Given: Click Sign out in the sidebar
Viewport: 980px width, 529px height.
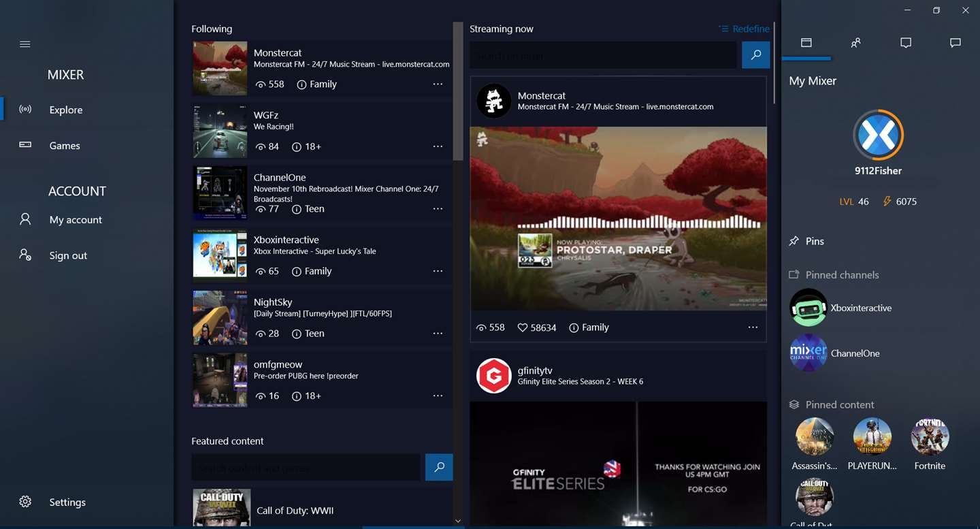Looking at the screenshot, I should [x=68, y=256].
